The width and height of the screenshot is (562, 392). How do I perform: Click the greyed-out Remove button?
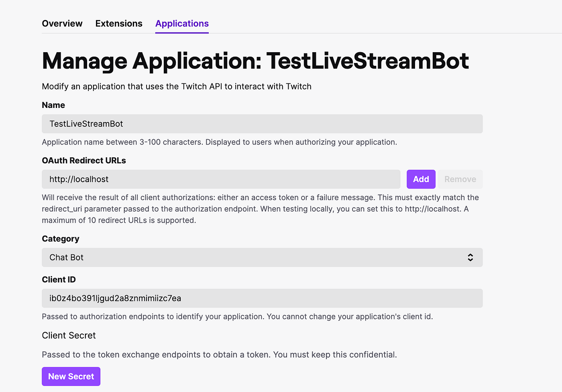point(460,179)
